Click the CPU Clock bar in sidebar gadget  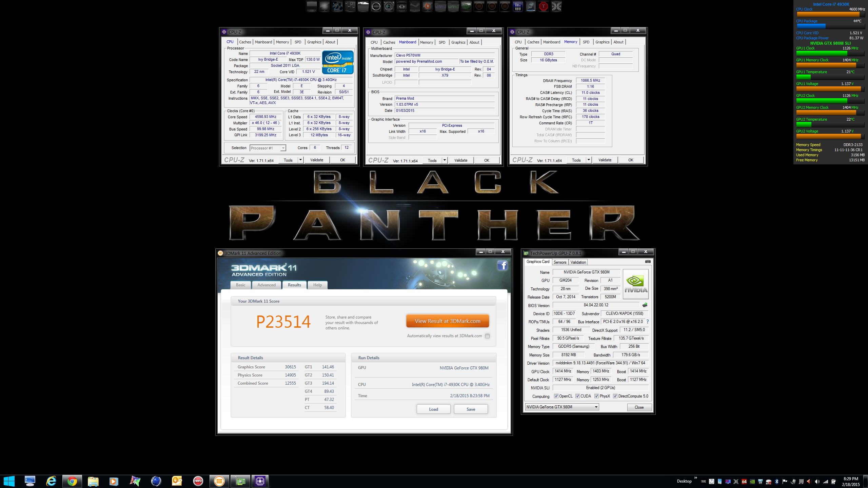click(x=830, y=15)
